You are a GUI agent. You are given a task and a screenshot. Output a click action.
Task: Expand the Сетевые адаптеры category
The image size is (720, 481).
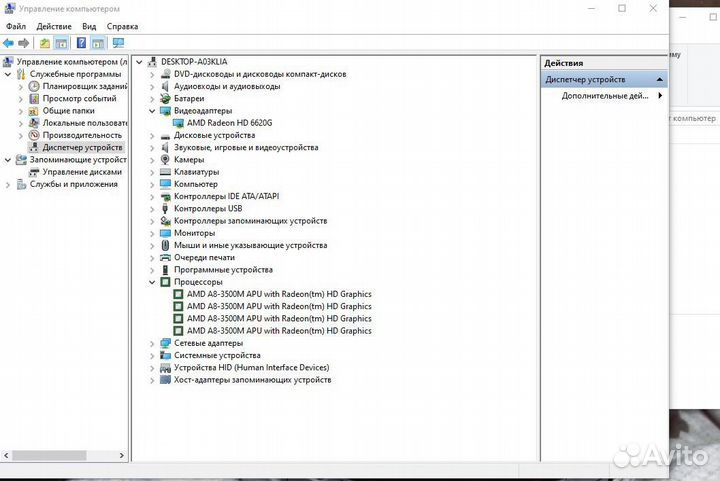[152, 343]
